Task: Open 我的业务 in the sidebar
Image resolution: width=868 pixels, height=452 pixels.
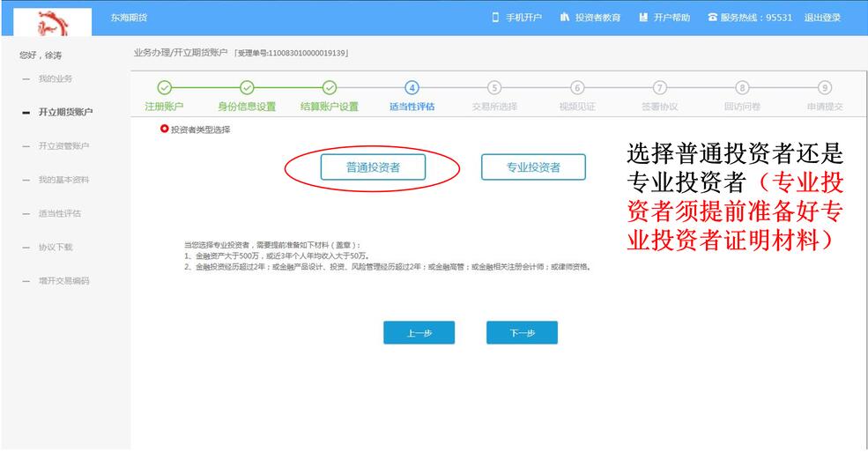Action: click(x=56, y=79)
